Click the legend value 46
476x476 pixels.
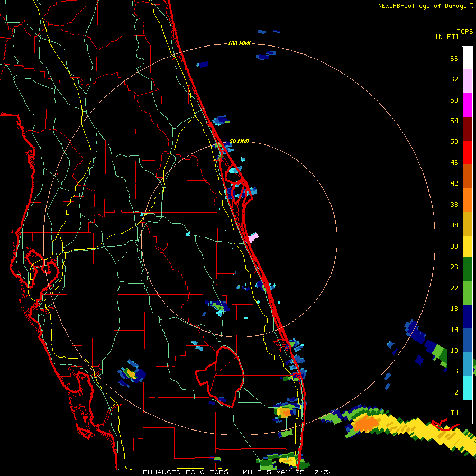(x=454, y=163)
